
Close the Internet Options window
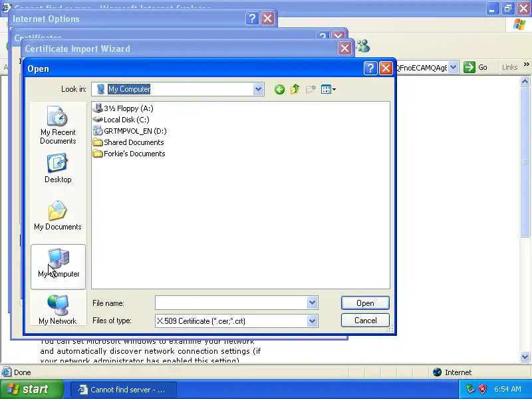tap(268, 19)
